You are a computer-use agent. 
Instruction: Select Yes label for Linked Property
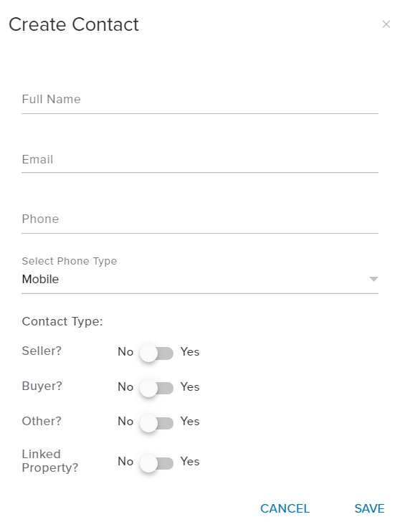point(190,461)
